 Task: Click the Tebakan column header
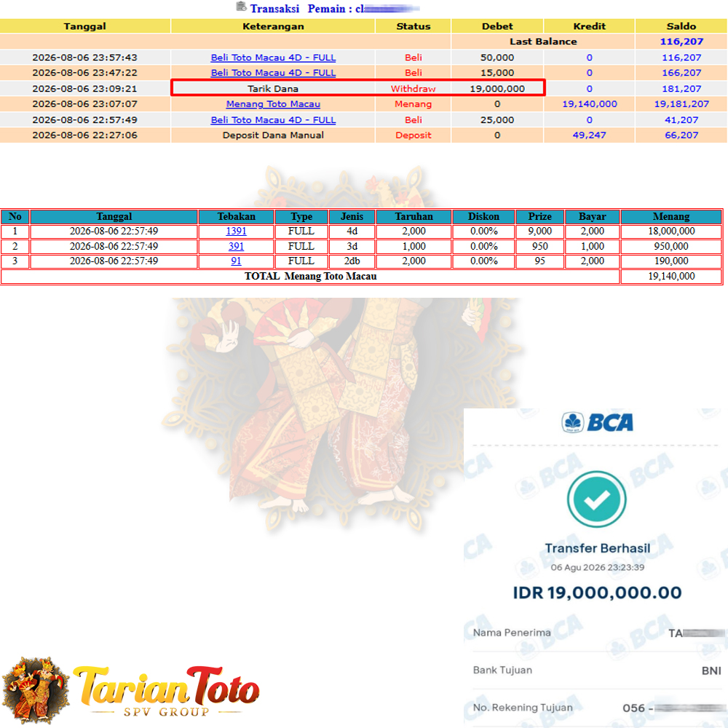tap(237, 217)
